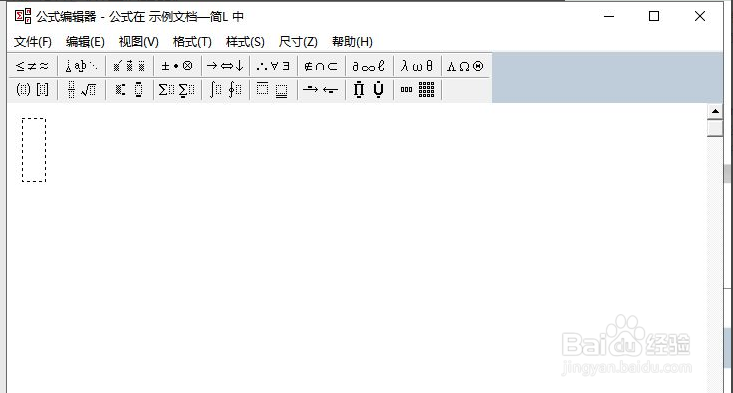Minimize the Equation Editor window
The image size is (733, 393).
tap(609, 16)
